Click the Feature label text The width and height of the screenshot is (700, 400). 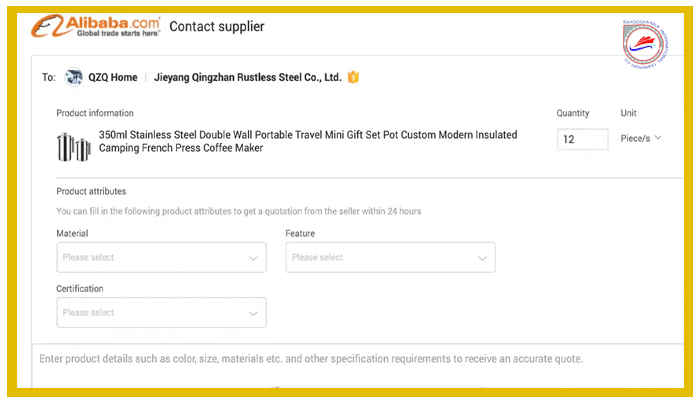tap(300, 234)
